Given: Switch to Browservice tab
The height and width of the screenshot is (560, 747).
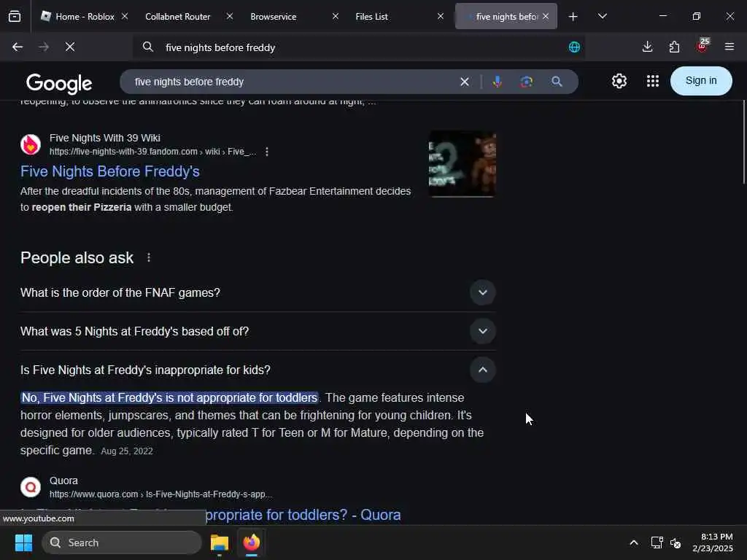Looking at the screenshot, I should [274, 17].
